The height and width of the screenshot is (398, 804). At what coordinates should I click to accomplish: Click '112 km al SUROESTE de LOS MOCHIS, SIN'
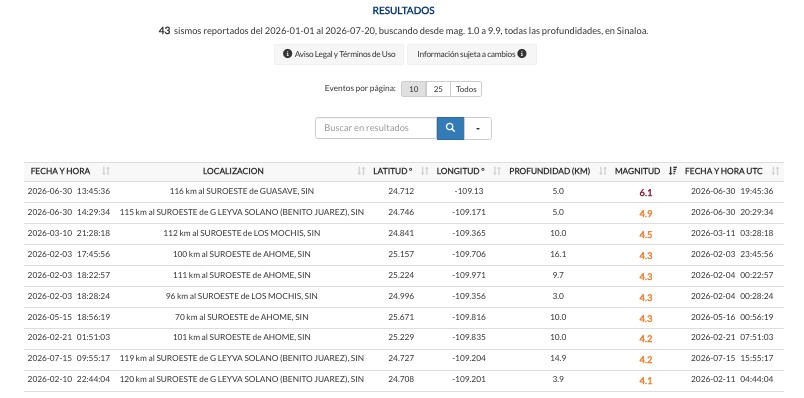coord(242,233)
